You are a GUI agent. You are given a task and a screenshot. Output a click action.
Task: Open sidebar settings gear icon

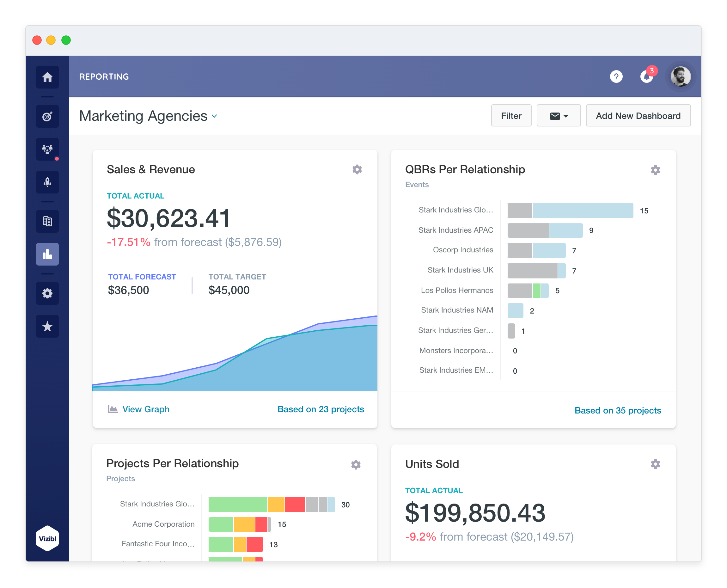(47, 293)
